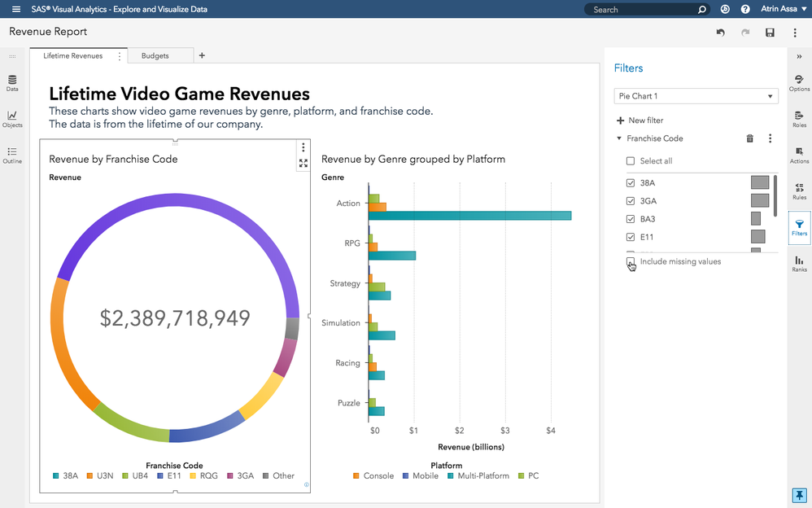Delete the Franchise Code filter
The height and width of the screenshot is (508, 812).
pyautogui.click(x=749, y=138)
